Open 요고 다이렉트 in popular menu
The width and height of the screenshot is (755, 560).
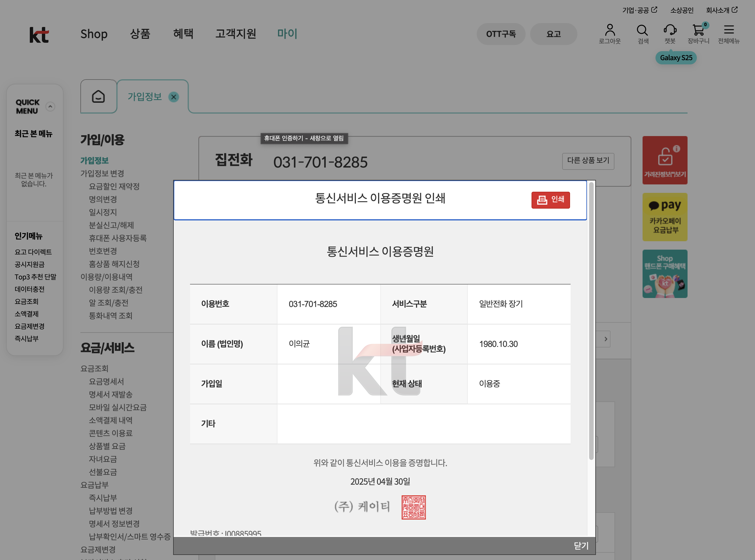coord(33,252)
